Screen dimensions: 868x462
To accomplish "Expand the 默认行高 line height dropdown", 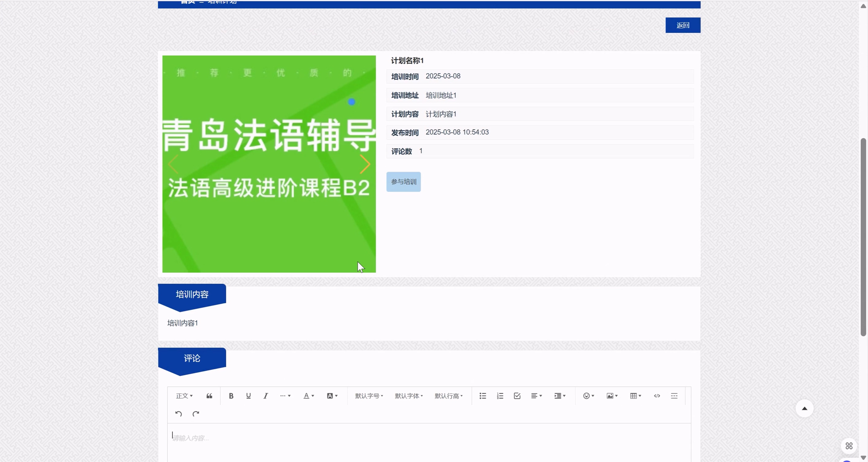I will click(448, 396).
